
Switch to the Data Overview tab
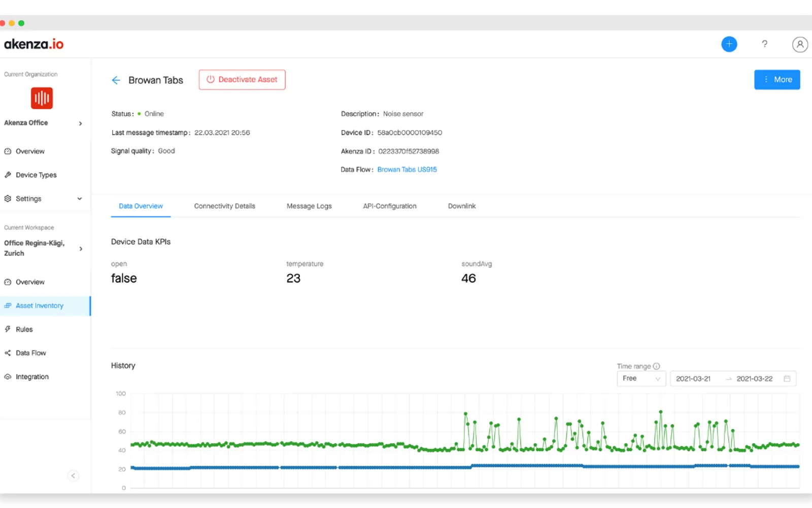pyautogui.click(x=141, y=206)
